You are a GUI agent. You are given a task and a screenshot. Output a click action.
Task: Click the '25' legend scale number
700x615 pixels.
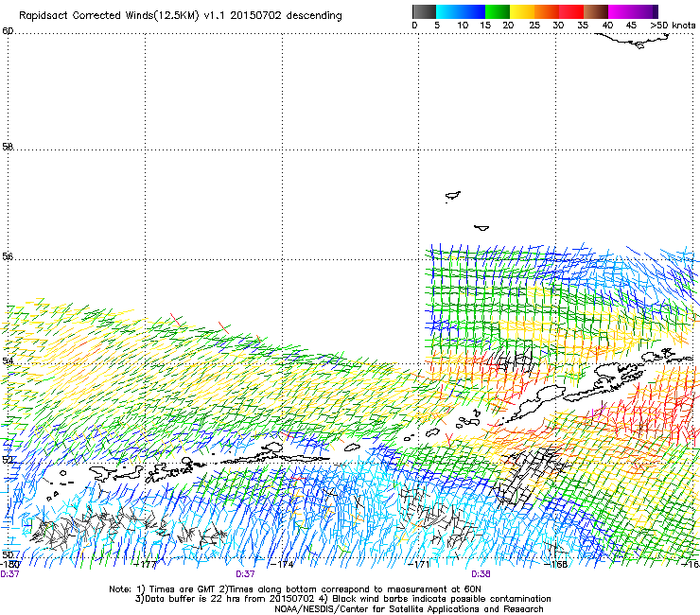pos(534,26)
